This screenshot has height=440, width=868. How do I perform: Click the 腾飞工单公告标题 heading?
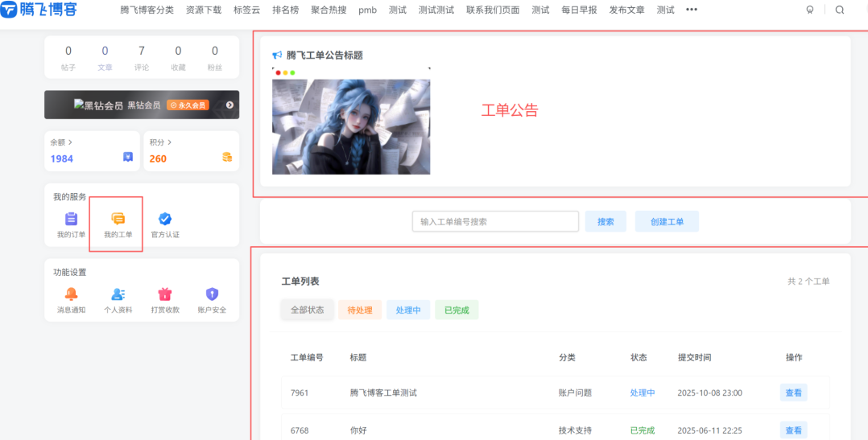[324, 56]
